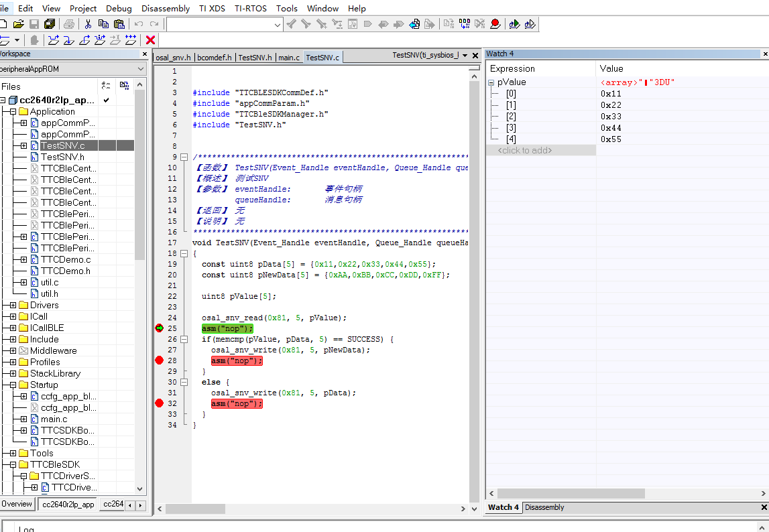Expand the TTCDemo.c file node

pos(23,259)
